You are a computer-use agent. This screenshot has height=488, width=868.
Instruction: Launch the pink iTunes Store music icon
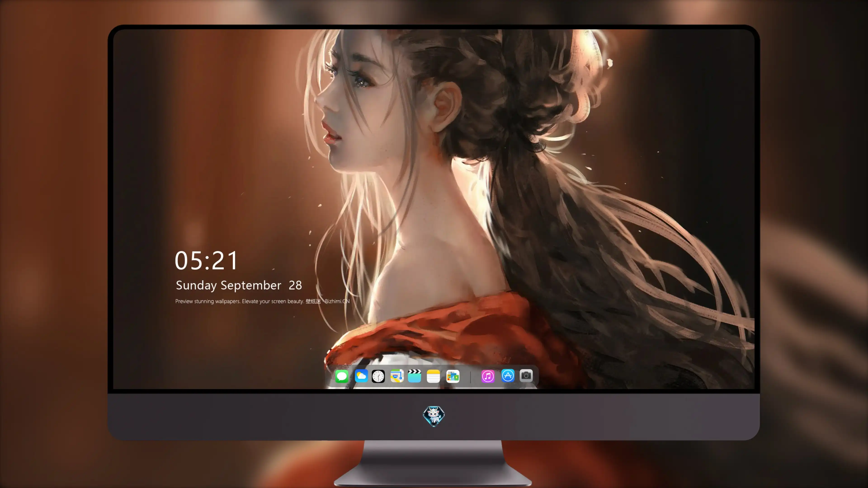488,376
